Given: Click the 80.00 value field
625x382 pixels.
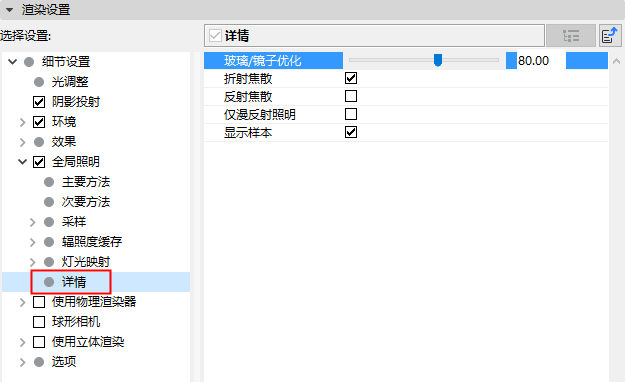Looking at the screenshot, I should tap(541, 61).
